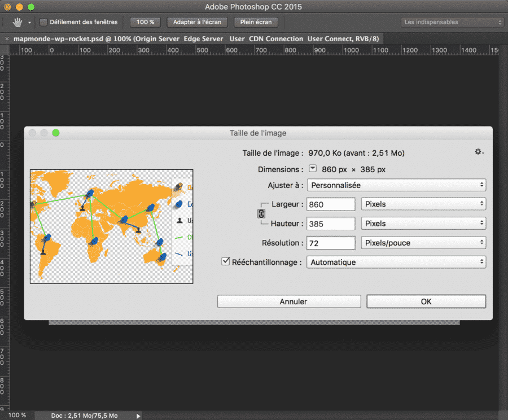
Task: Open the Rééchantillonnage Automatique dropdown
Action: coord(396,262)
